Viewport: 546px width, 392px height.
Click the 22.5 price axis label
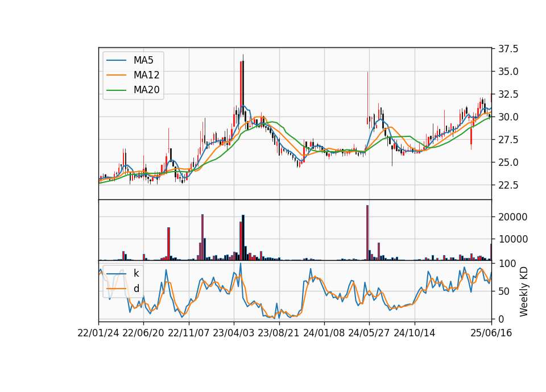[x=508, y=185]
